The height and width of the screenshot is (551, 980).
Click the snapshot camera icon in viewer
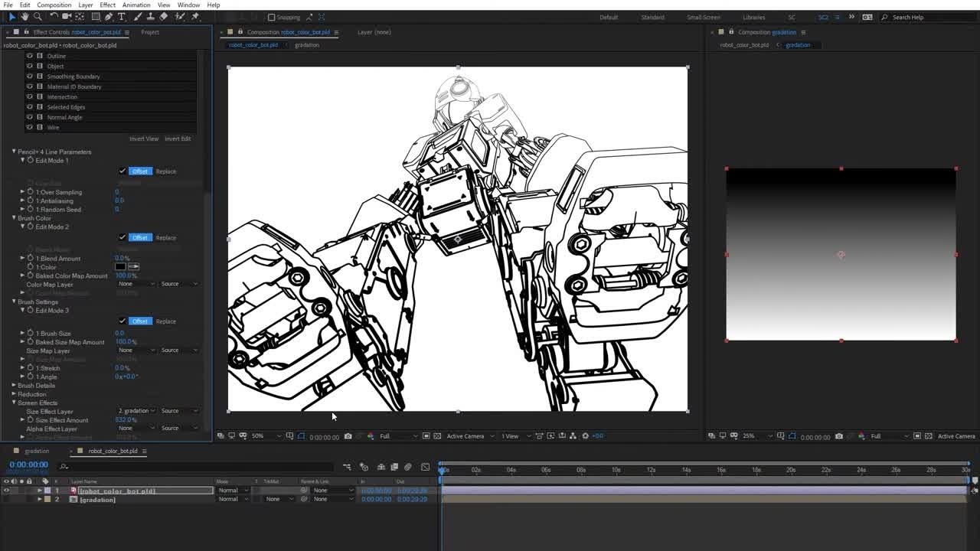pos(348,436)
